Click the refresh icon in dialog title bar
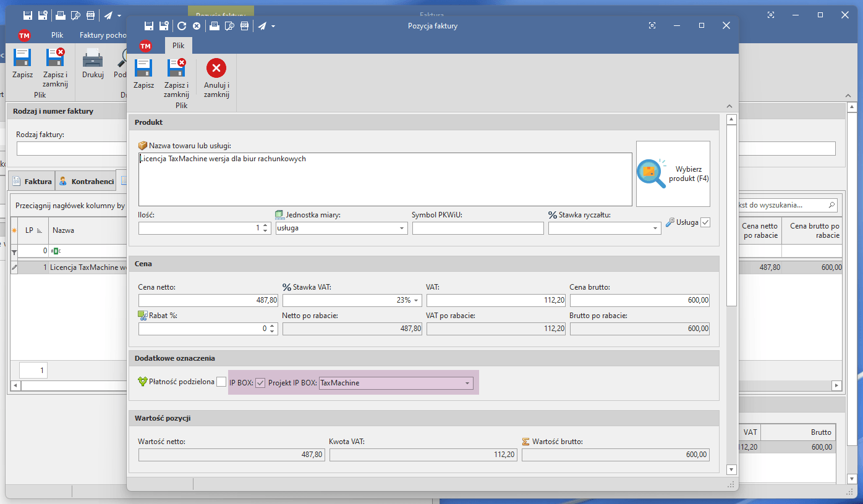The height and width of the screenshot is (504, 863). 181,26
